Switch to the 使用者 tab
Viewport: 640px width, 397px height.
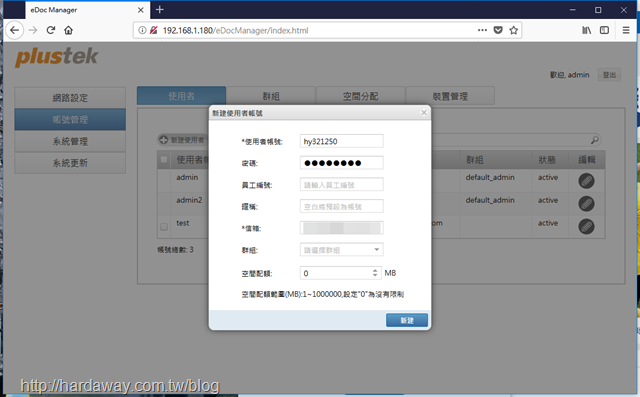(181, 96)
